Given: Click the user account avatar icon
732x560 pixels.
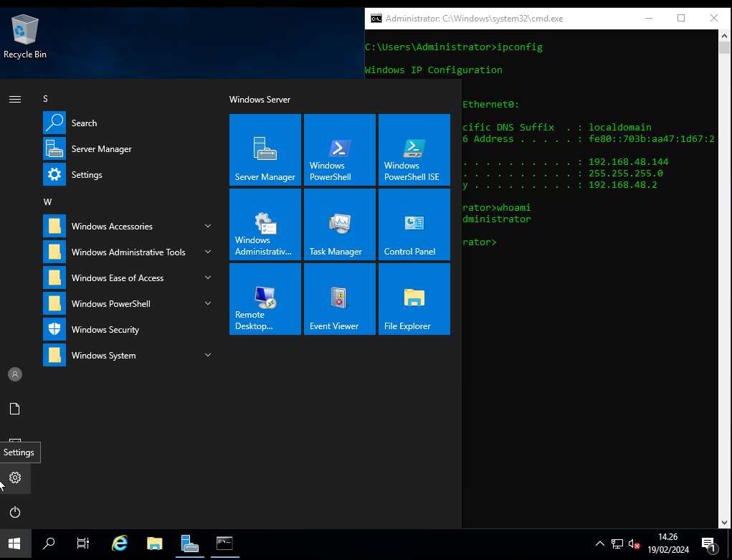Looking at the screenshot, I should [x=15, y=374].
